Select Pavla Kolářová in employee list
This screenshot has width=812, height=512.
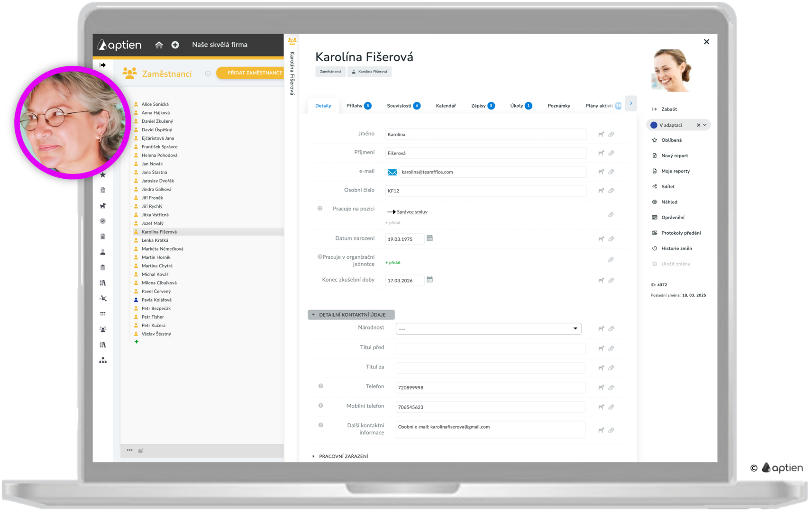click(x=156, y=300)
